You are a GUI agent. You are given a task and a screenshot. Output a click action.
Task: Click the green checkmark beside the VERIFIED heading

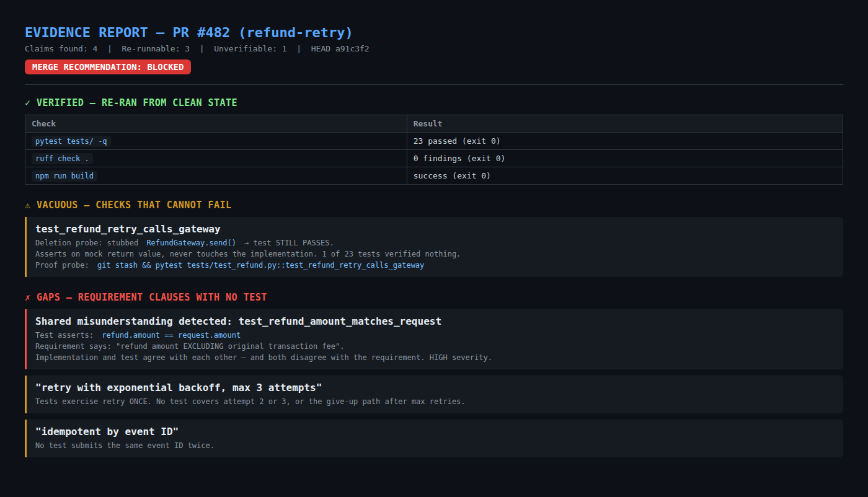coord(28,102)
